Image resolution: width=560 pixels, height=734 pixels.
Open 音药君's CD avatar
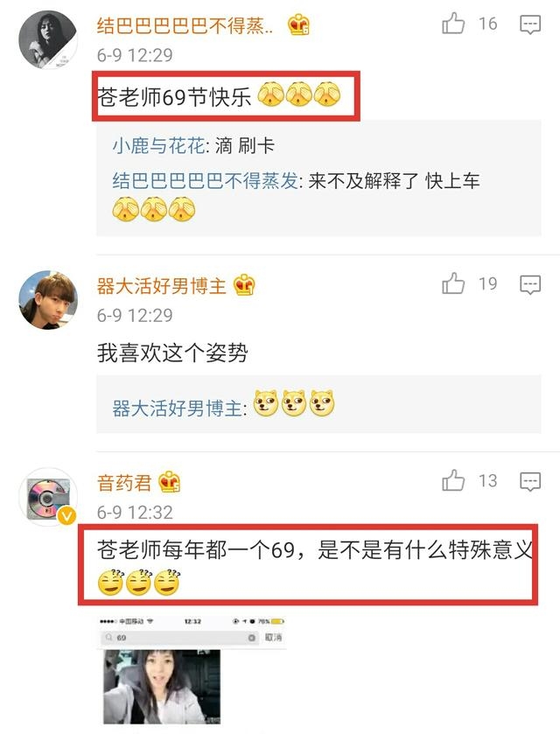[48, 497]
